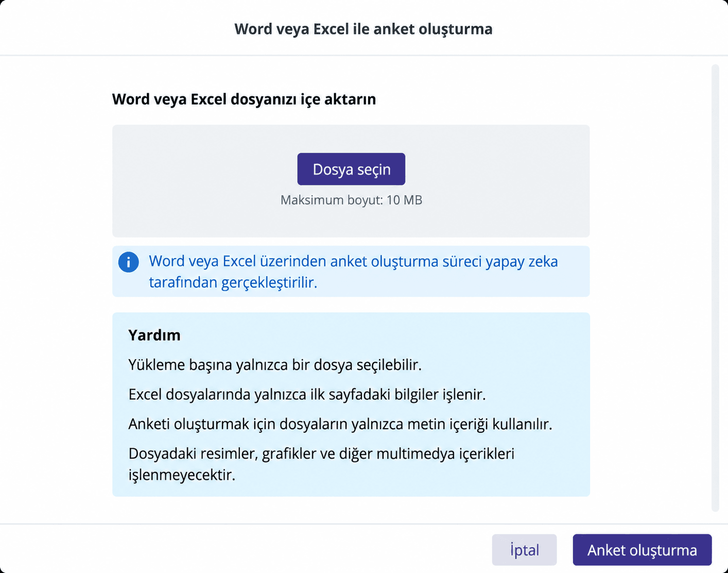
Task: Click the blue yapay zeka info message
Action: (x=353, y=272)
